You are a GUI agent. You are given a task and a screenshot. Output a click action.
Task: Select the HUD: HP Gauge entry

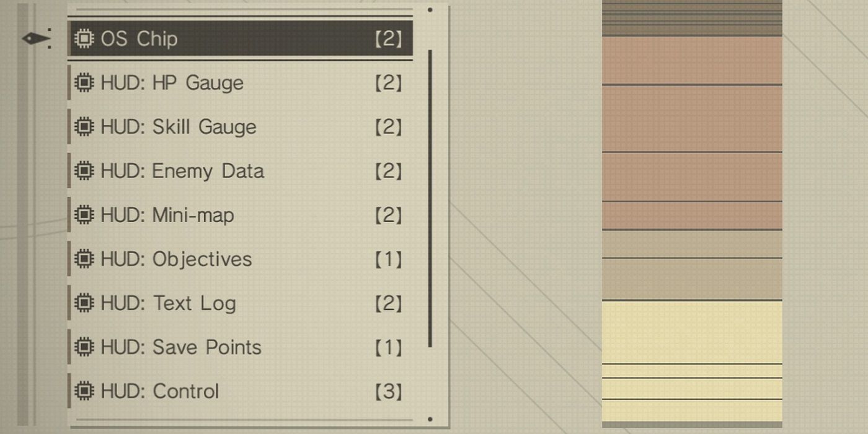point(239,82)
